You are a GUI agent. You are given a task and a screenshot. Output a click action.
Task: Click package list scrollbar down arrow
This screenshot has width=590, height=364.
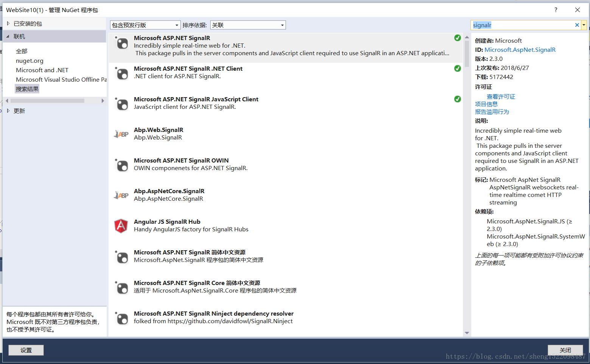pos(467,333)
